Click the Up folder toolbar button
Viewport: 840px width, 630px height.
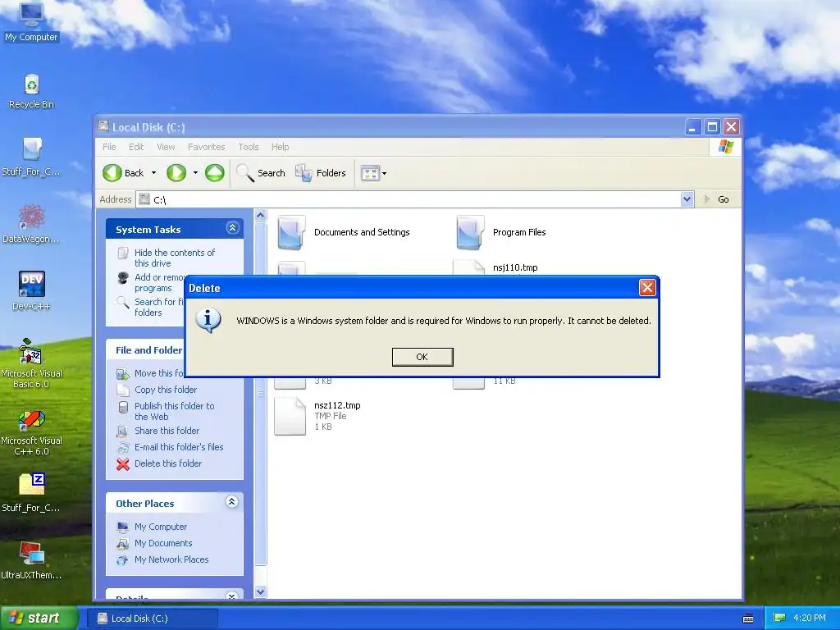tap(215, 172)
